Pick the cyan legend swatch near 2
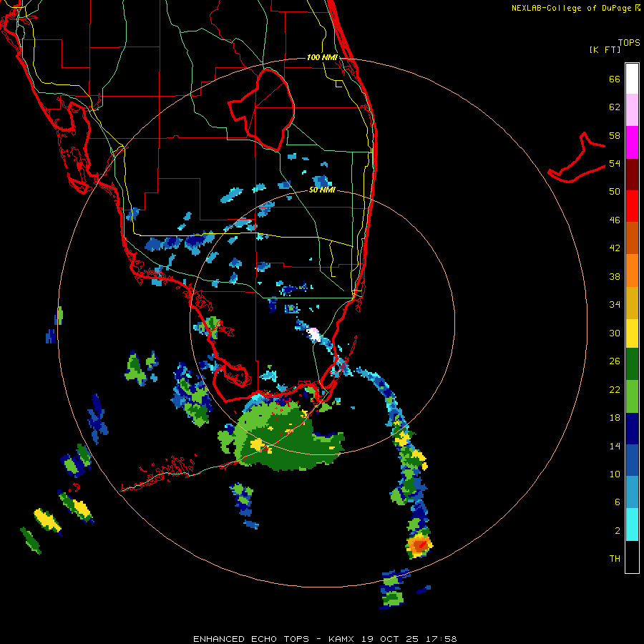The height and width of the screenshot is (644, 644). point(632,525)
